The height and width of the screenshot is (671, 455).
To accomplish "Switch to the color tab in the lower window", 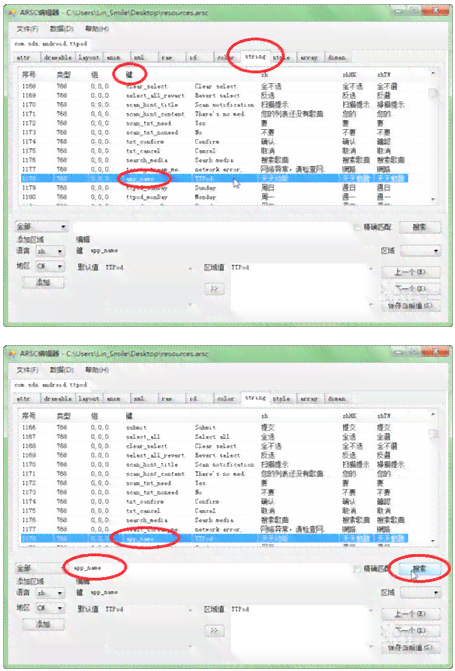I will pyautogui.click(x=226, y=398).
